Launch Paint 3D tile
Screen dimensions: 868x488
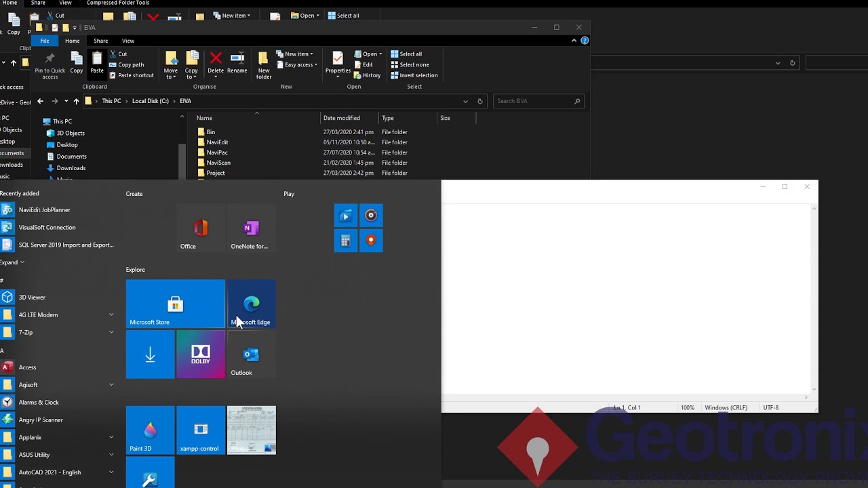click(x=150, y=430)
